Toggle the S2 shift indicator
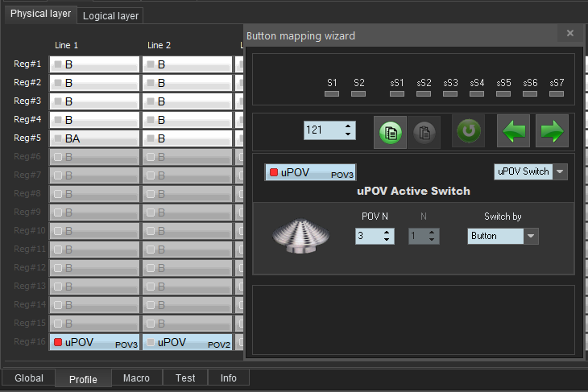 click(x=358, y=93)
